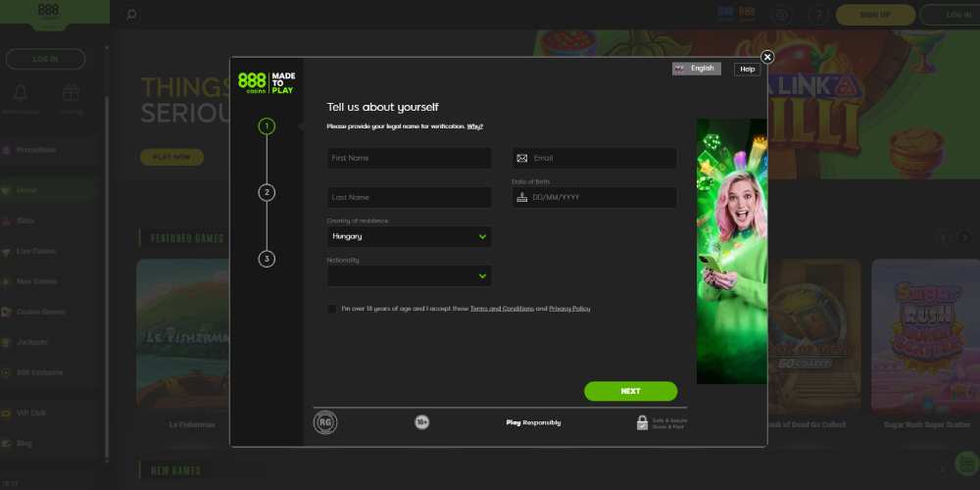Click the notifications bell in sidebar
980x490 pixels.
[x=20, y=94]
